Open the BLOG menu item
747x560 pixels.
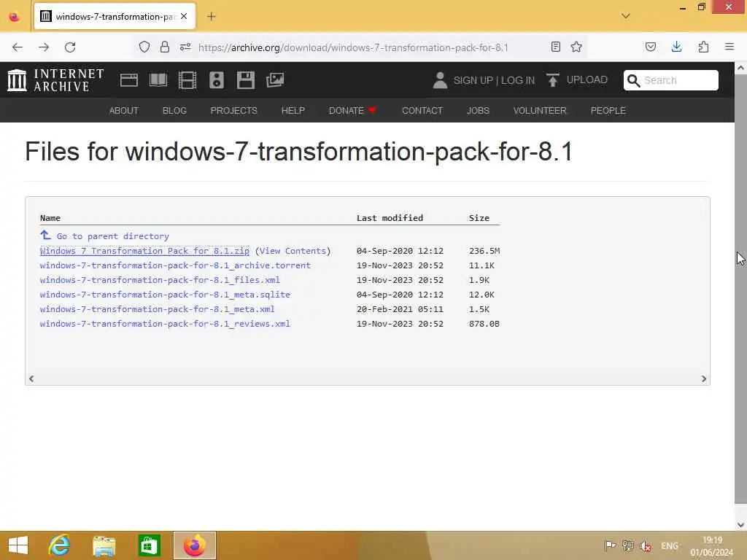point(174,111)
